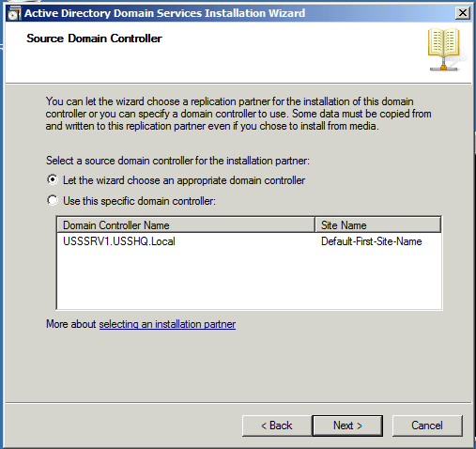Select the "Let the wizard choose" radio button

pyautogui.click(x=53, y=180)
